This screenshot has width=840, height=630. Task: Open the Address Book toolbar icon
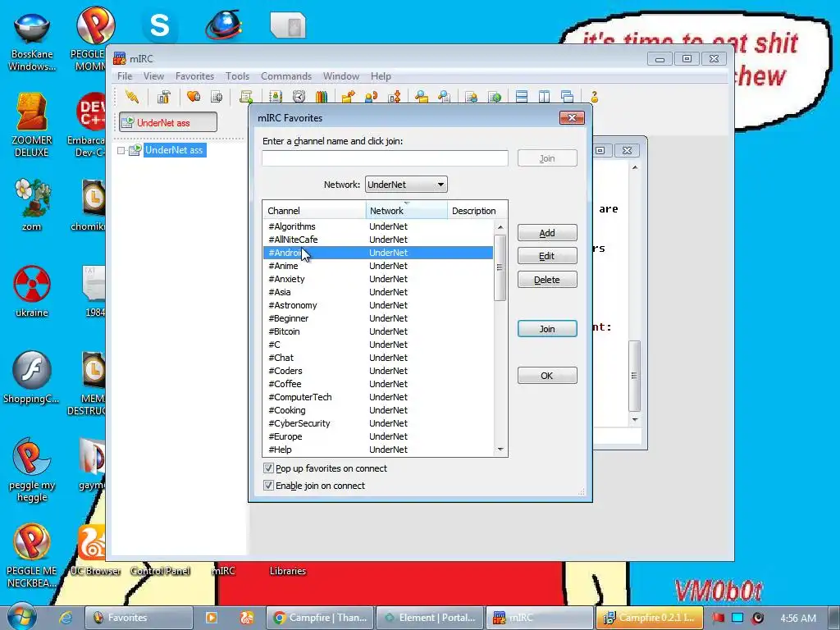pyautogui.click(x=276, y=97)
